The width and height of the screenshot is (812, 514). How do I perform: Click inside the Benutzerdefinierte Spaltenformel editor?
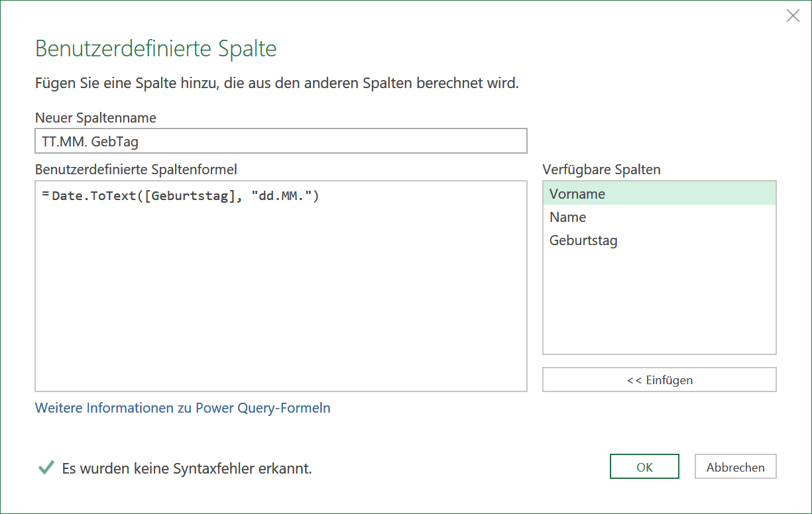click(x=281, y=286)
